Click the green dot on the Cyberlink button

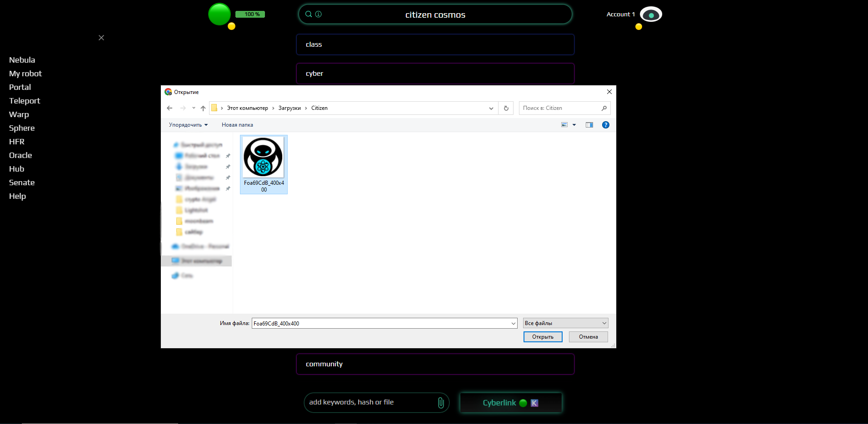523,403
